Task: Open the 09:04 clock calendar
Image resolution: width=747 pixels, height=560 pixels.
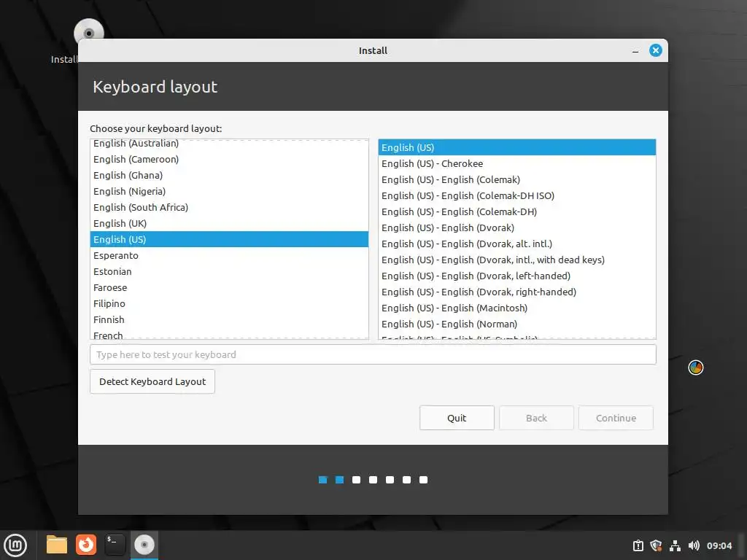Action: pyautogui.click(x=719, y=545)
